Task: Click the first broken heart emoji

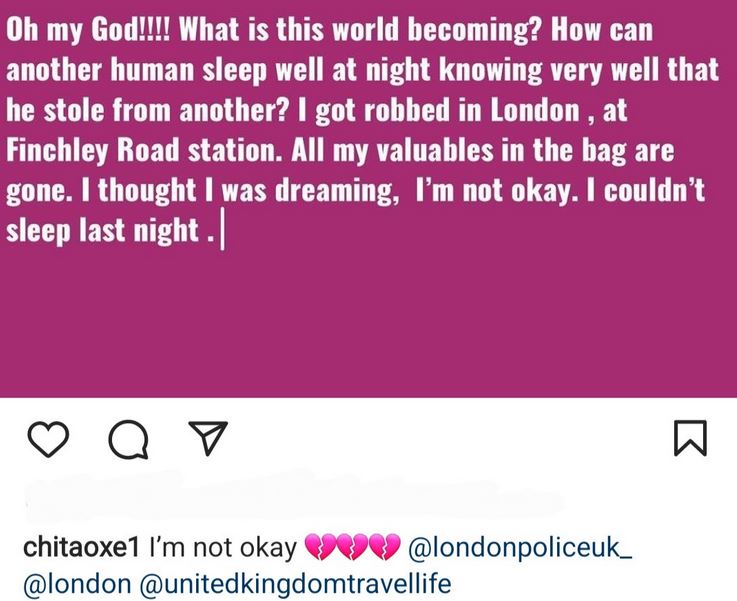Action: point(320,548)
